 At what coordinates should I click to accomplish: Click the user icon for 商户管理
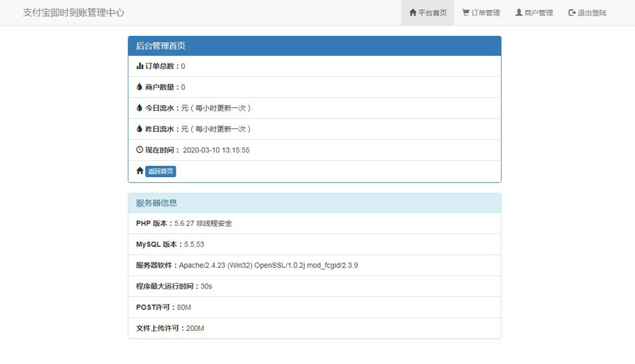(519, 13)
